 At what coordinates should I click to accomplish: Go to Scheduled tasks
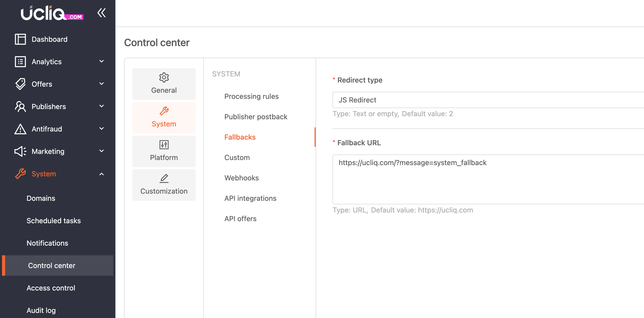[x=54, y=221]
